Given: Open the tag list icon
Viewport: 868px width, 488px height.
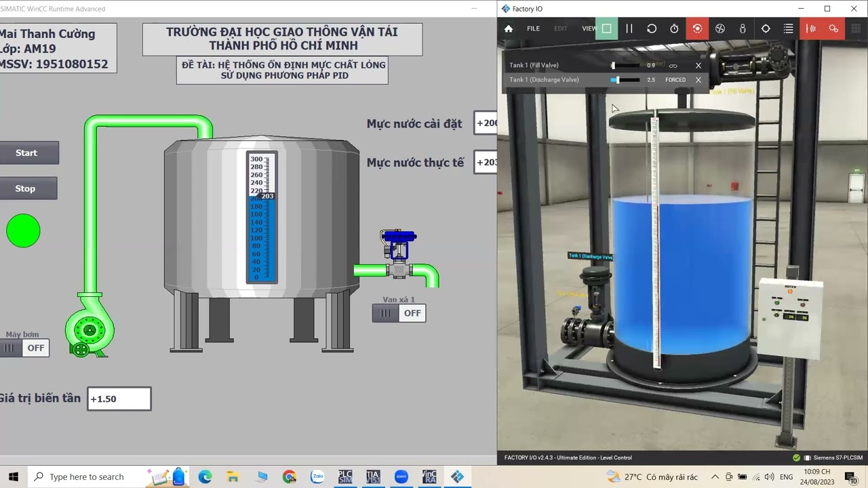Looking at the screenshot, I should 788,28.
